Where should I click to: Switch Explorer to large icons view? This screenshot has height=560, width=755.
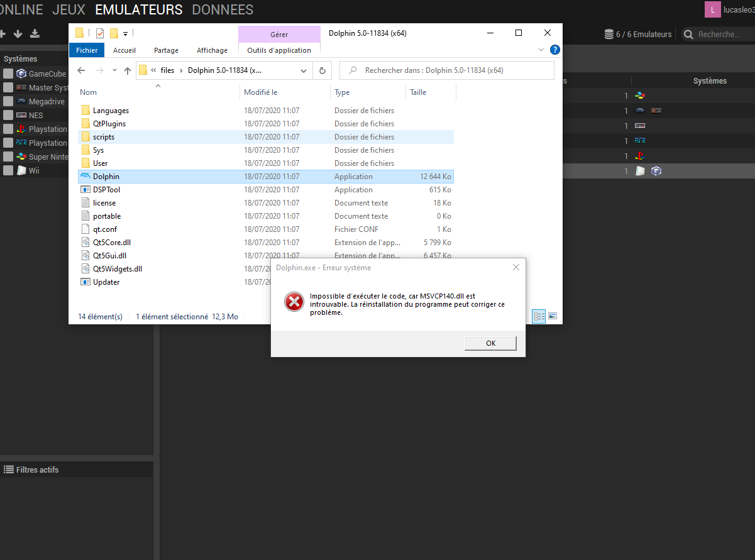(x=553, y=316)
